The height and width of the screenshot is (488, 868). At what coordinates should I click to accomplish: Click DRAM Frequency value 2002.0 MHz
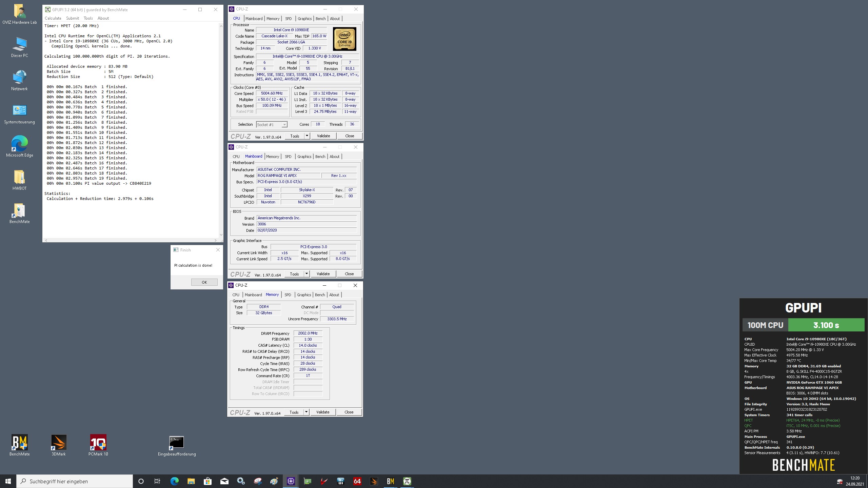pyautogui.click(x=308, y=333)
